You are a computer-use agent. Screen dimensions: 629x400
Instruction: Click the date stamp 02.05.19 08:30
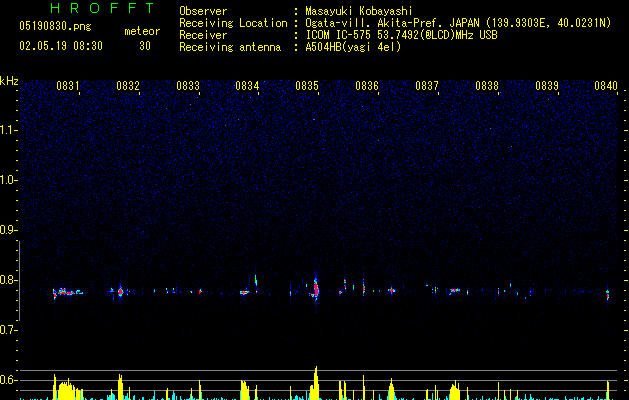pyautogui.click(x=61, y=46)
